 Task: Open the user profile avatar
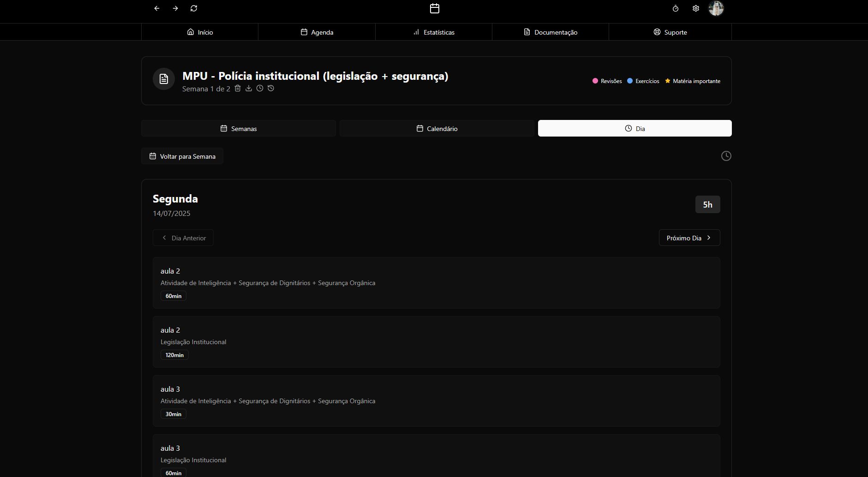coord(716,8)
